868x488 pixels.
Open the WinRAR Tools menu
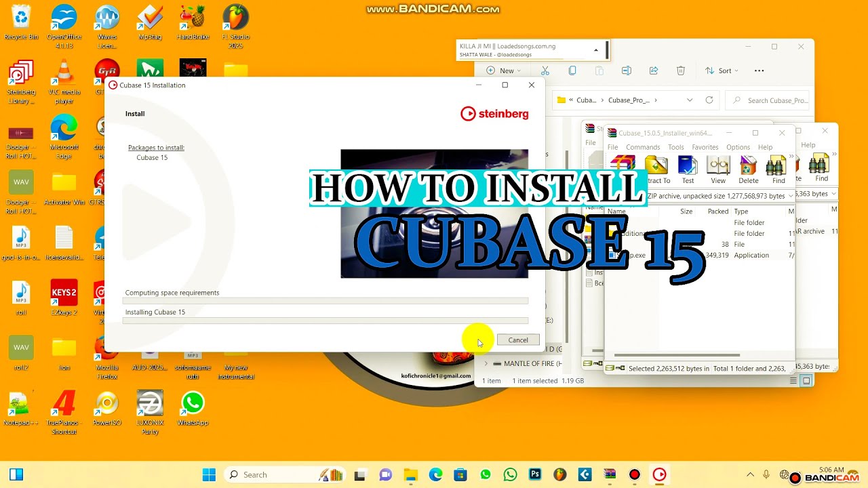click(x=676, y=147)
